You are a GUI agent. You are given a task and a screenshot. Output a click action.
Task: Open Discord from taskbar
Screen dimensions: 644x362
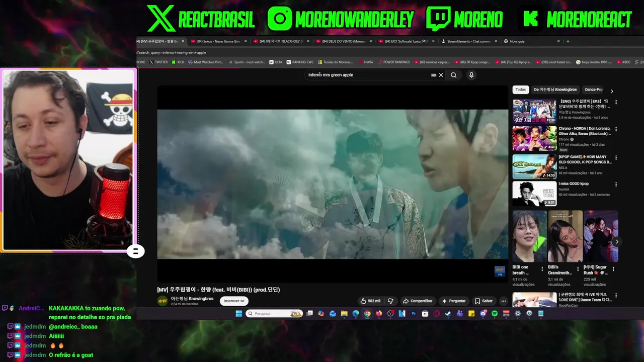pyautogui.click(x=484, y=313)
